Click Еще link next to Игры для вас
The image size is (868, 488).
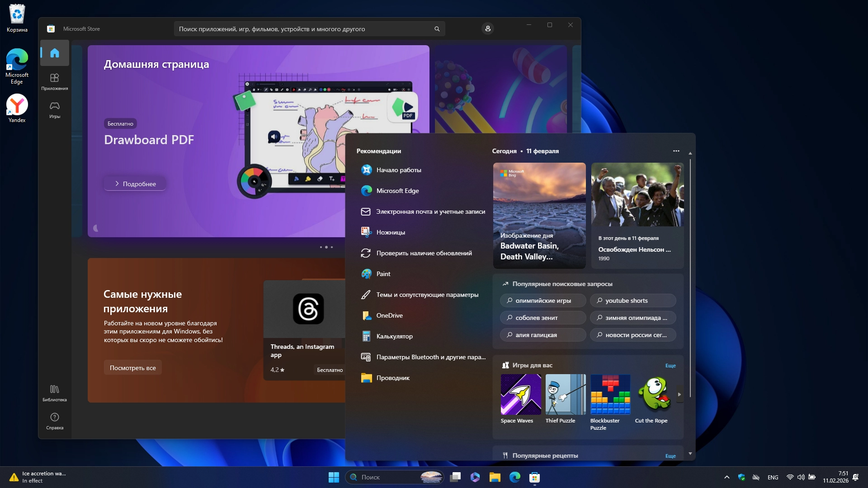[x=670, y=366]
